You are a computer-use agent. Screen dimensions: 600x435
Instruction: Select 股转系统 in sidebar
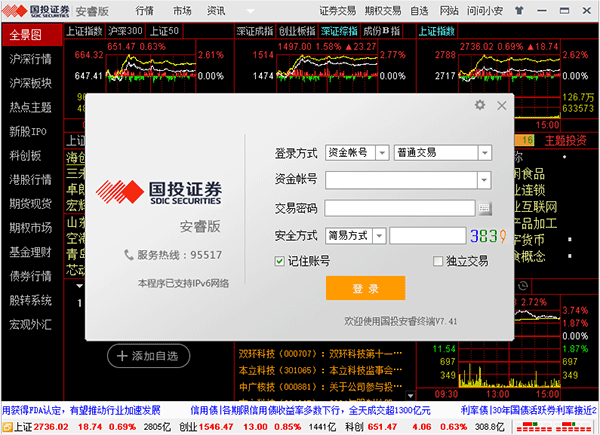pyautogui.click(x=30, y=300)
